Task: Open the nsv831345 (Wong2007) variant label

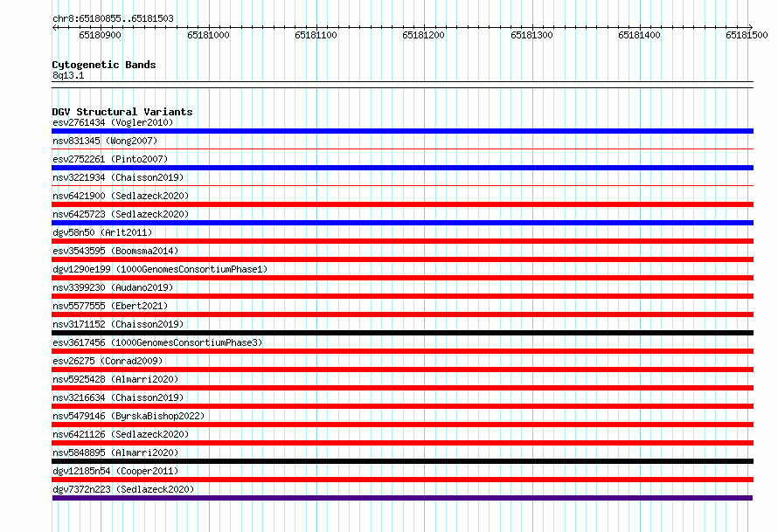Action: coord(105,141)
